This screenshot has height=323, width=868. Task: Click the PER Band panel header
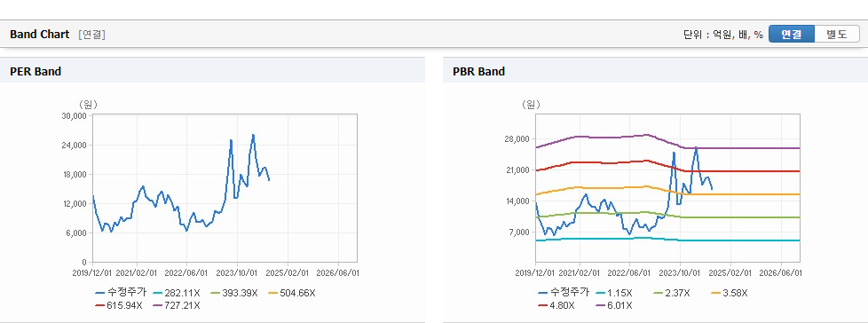213,71
